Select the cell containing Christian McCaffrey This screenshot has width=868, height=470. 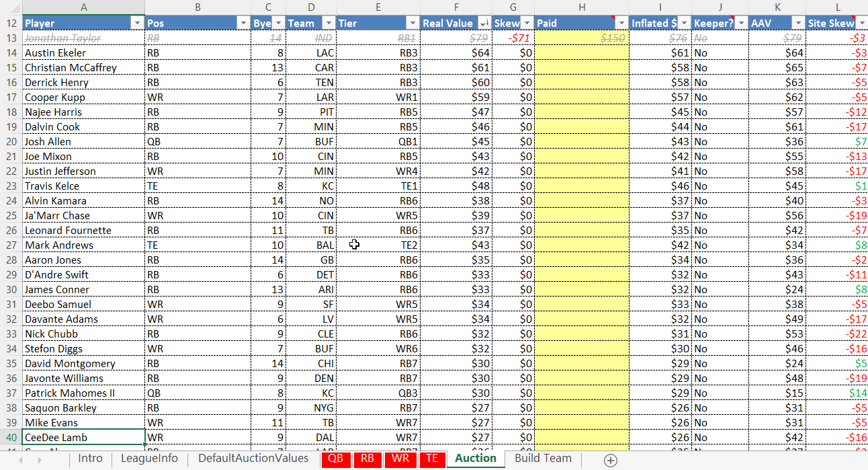(x=83, y=67)
